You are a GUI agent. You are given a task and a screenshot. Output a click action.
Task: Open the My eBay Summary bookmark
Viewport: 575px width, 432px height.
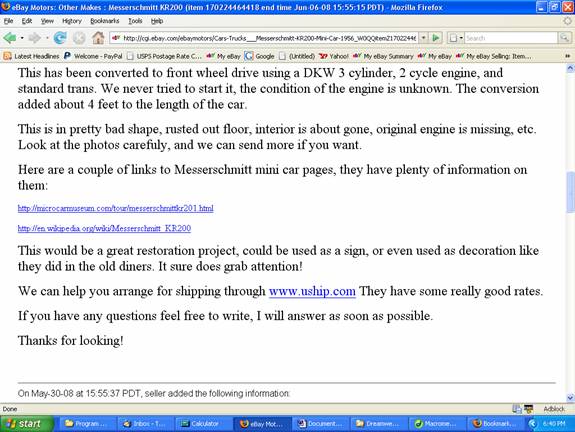(383, 56)
